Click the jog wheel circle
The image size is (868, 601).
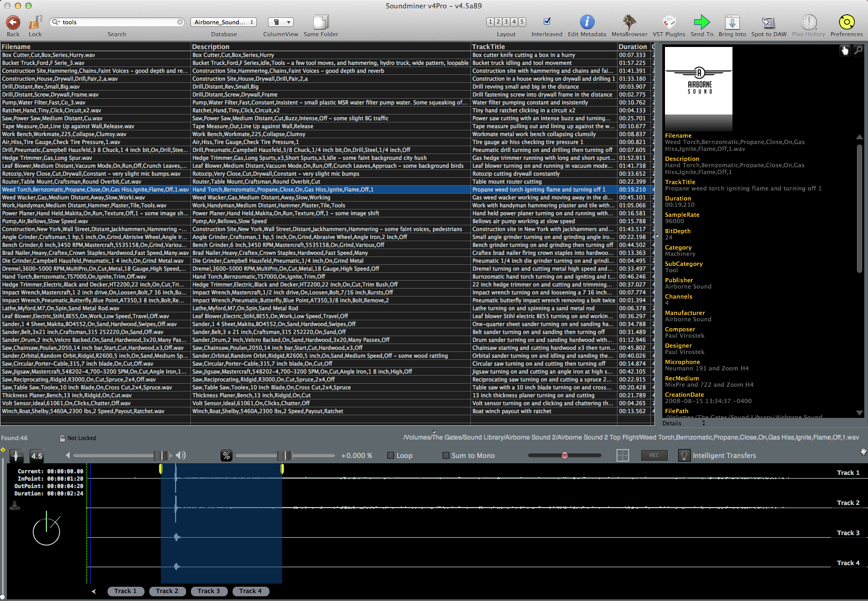coord(46,531)
